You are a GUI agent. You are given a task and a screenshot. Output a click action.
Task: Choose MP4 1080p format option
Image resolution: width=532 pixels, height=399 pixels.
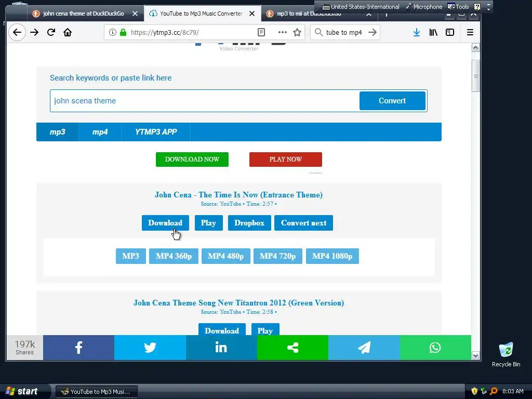(x=332, y=256)
